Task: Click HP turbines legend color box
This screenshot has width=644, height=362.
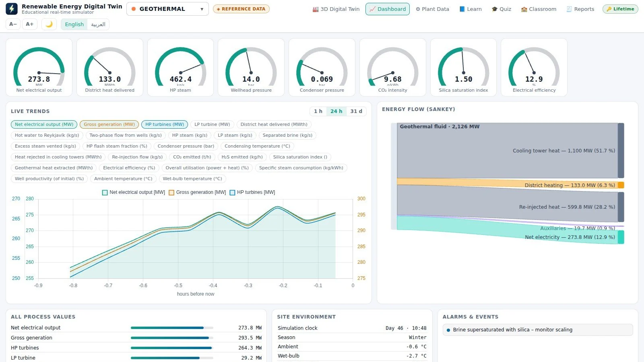Action: pos(232,192)
